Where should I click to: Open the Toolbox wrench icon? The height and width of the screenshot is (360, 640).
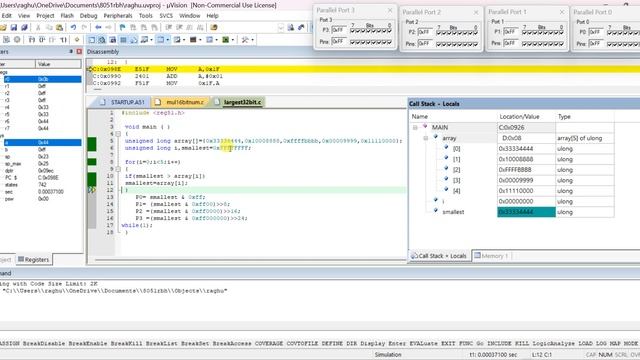(x=245, y=40)
